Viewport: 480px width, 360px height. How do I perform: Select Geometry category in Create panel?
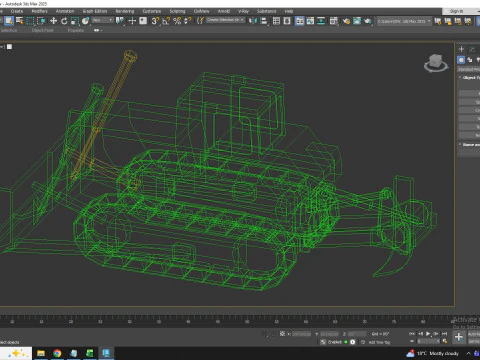pyautogui.click(x=461, y=60)
